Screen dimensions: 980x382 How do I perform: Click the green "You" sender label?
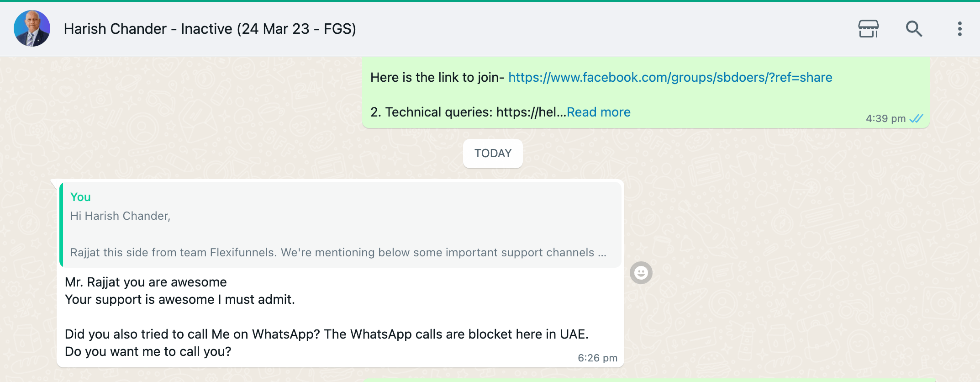pyautogui.click(x=80, y=197)
